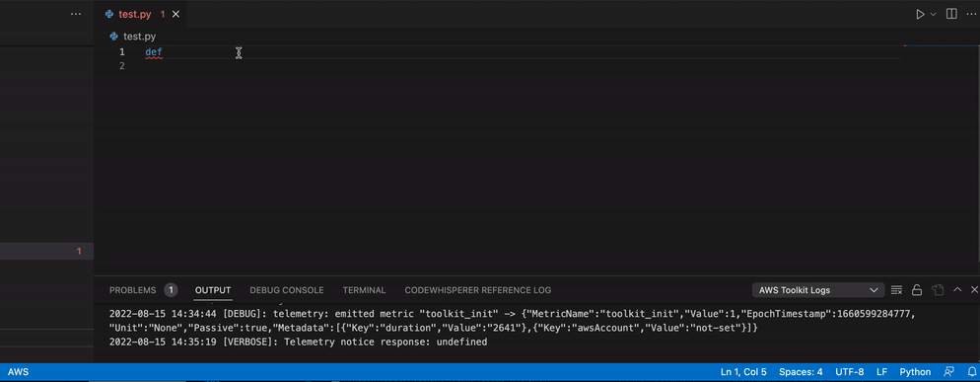Switch to the Problems panel tab
The width and height of the screenshot is (980, 382).
[x=143, y=290]
